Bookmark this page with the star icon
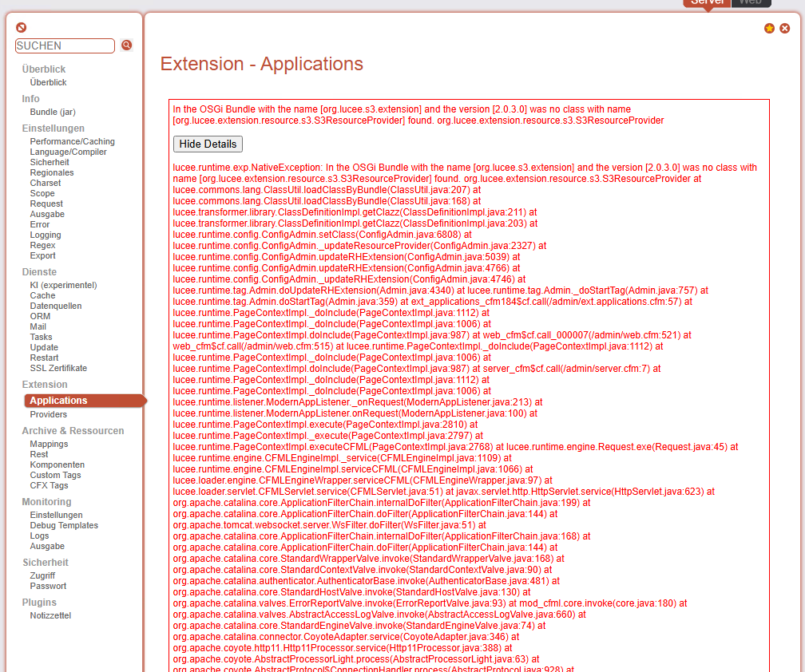 pyautogui.click(x=768, y=28)
